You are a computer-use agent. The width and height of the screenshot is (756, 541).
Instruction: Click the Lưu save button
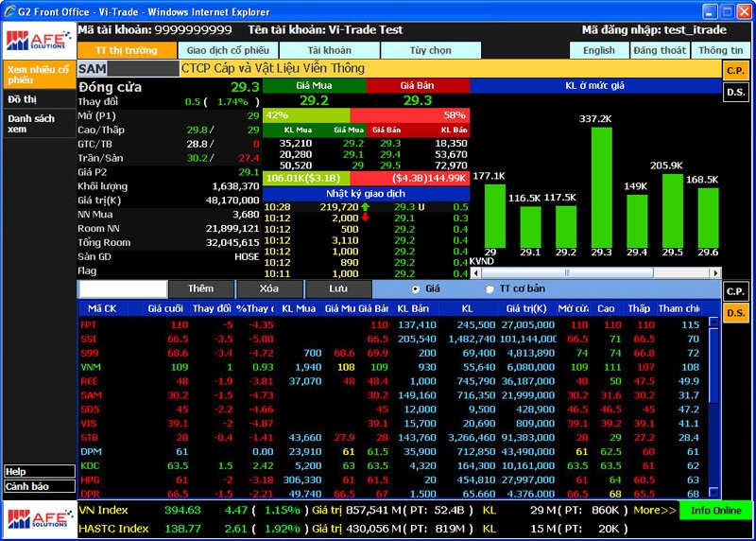(x=338, y=288)
